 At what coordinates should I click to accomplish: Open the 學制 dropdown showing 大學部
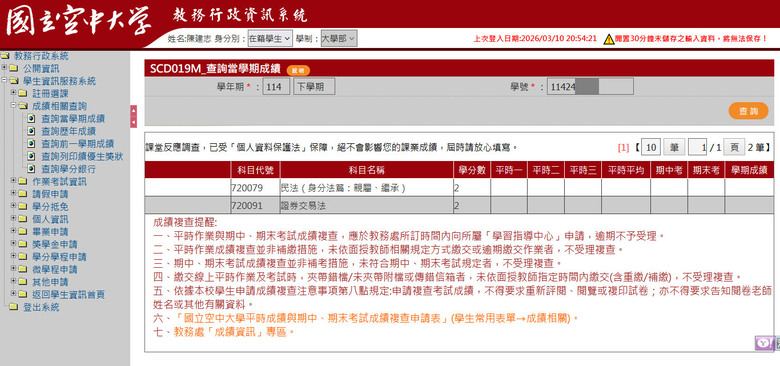[x=339, y=38]
